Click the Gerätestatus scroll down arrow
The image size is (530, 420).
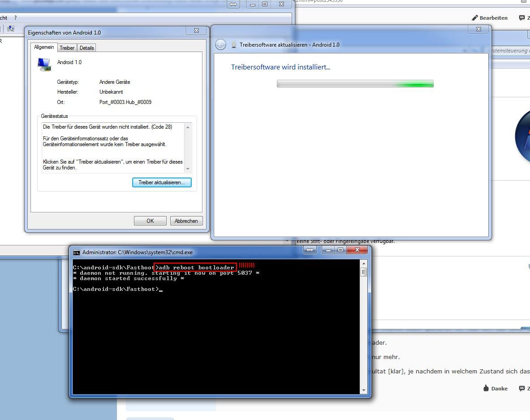pos(188,169)
